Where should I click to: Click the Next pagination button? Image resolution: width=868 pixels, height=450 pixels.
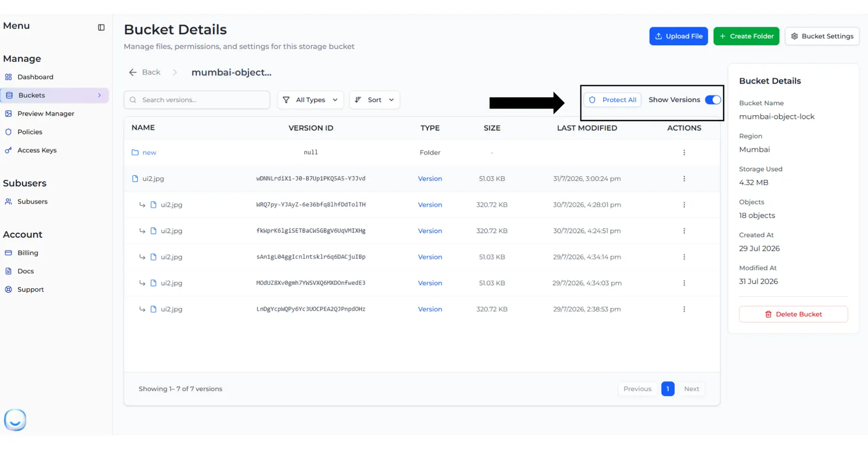point(691,389)
